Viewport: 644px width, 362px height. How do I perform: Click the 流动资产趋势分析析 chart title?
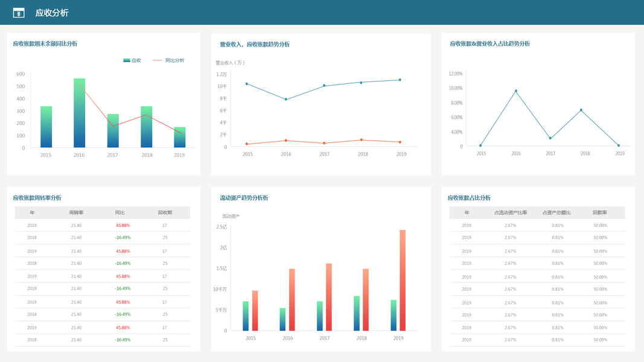click(x=244, y=198)
